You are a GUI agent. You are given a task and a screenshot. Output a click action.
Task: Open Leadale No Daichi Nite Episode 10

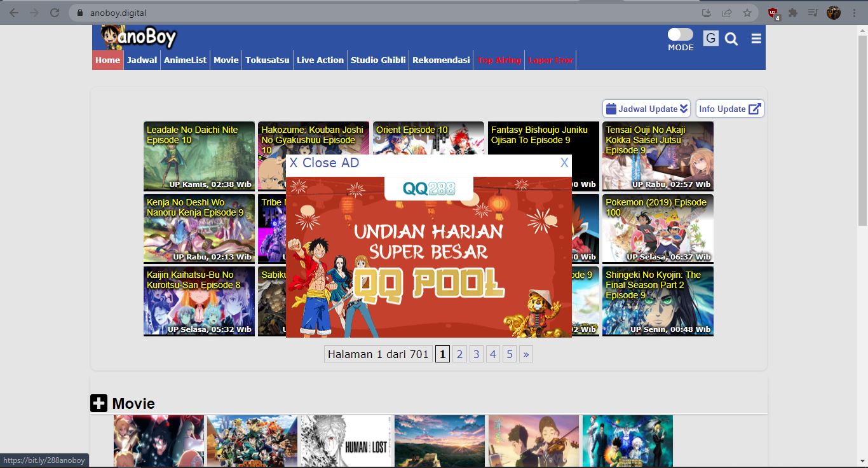click(199, 156)
